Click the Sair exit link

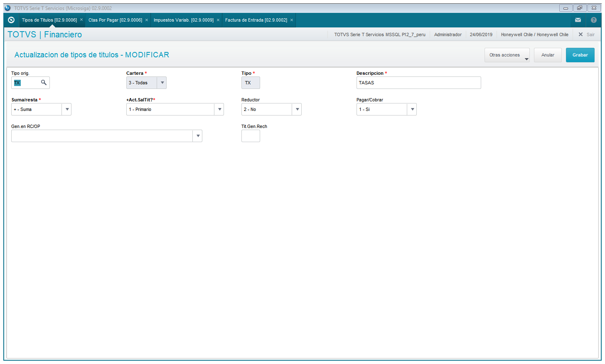pos(590,34)
